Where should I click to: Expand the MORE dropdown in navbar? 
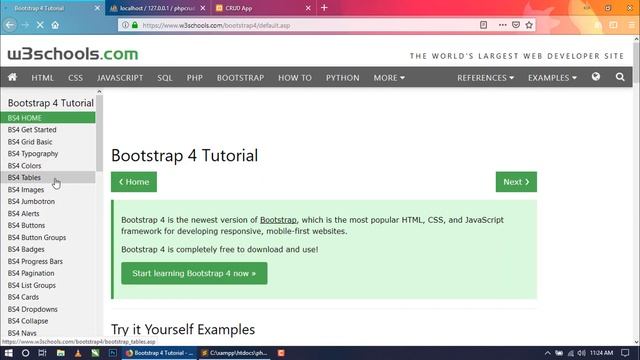pos(389,78)
